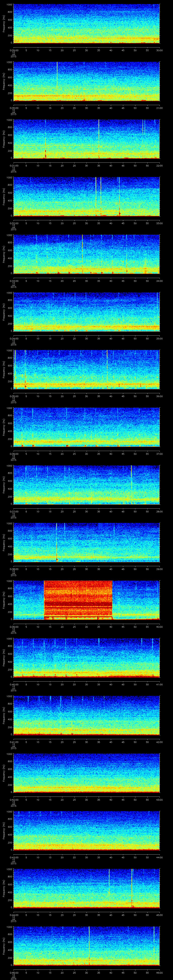This screenshot has width=173, height=980.
Task: Open the 0:43:00 spectrogram panel
Action: [86, 830]
